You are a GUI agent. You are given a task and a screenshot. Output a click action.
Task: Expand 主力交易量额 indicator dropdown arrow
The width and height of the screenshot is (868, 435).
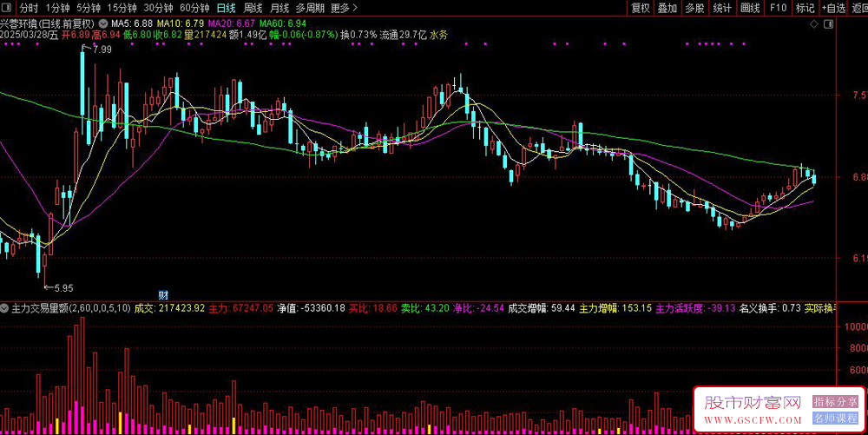click(x=4, y=308)
